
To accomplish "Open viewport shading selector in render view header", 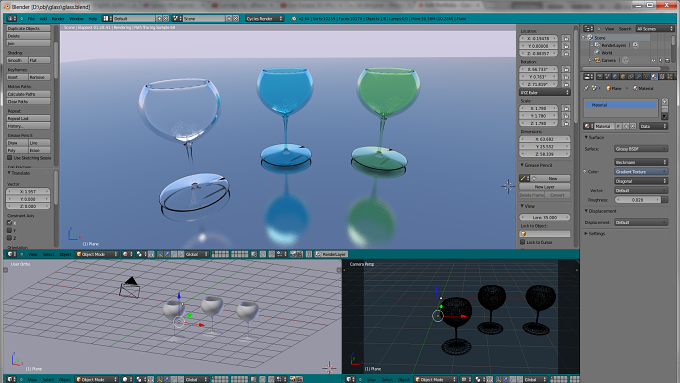I will (128, 254).
